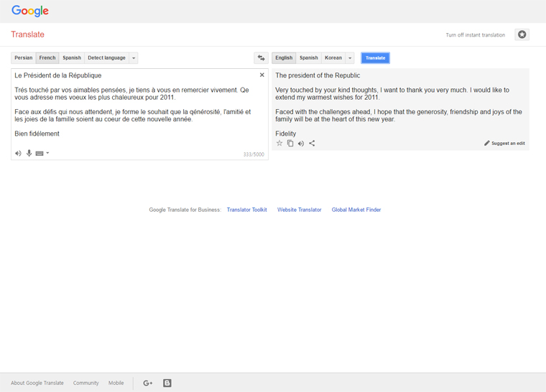
Task: Listen to the French source text
Action: tap(19, 153)
